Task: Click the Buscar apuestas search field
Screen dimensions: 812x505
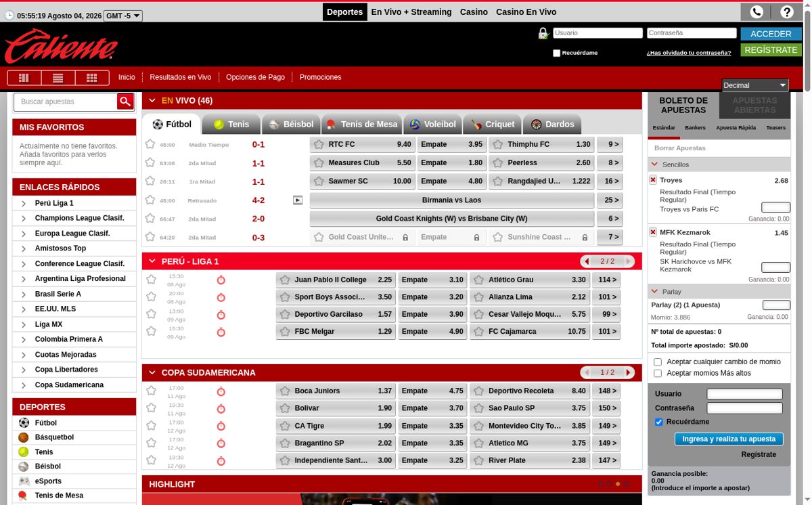Action: [x=66, y=102]
